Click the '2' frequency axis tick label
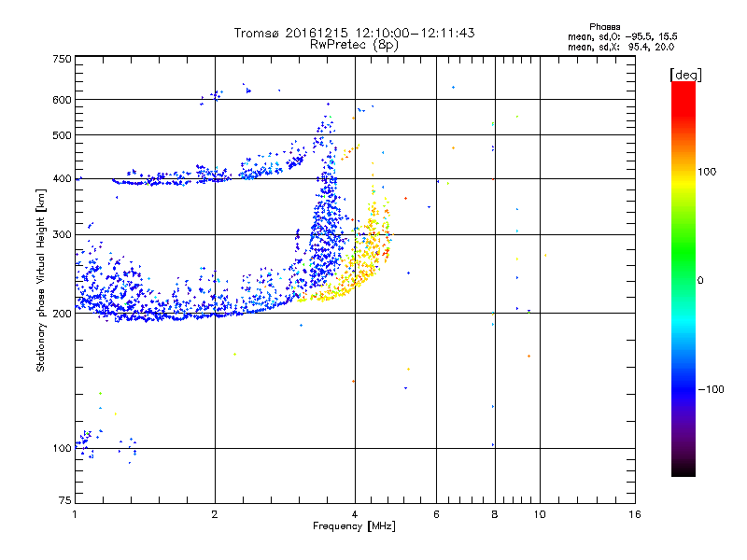This screenshot has height=560, width=747. tap(215, 514)
